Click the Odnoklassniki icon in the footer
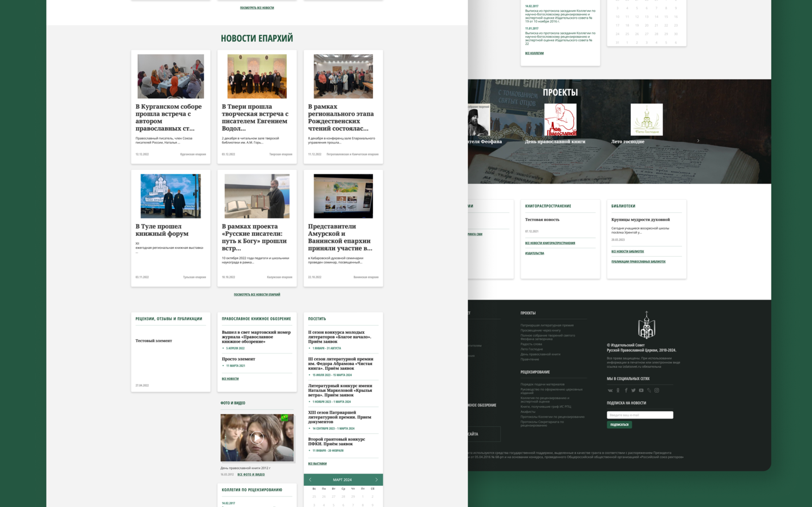812x507 pixels. tap(618, 390)
